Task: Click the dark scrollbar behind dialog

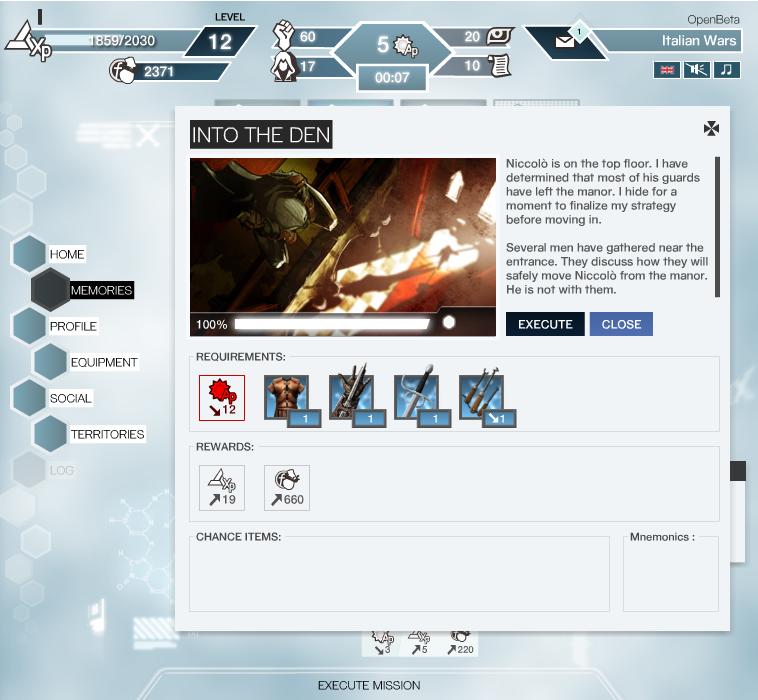Action: click(x=738, y=471)
